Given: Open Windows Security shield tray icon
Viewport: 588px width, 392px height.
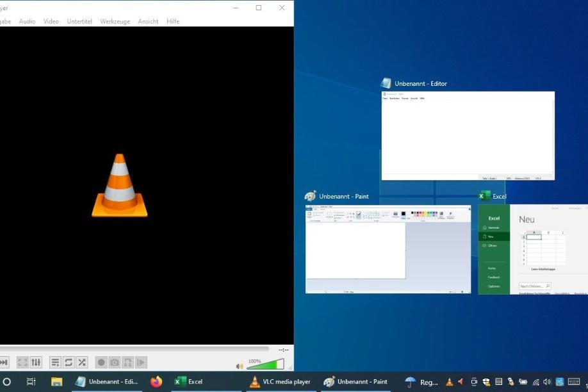Looking at the screenshot, I should [486, 382].
